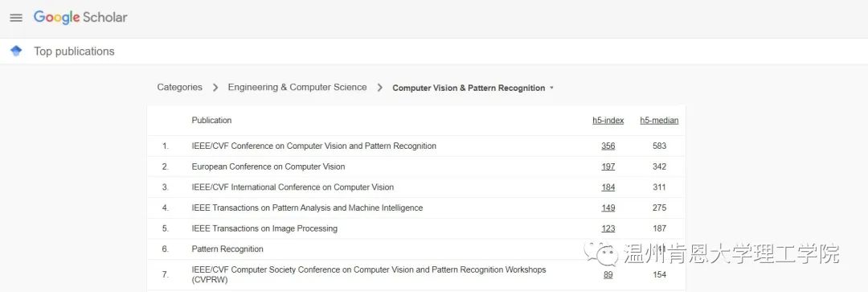Open h5-index 356 for CVPR conference
The height and width of the screenshot is (292, 868).
[x=608, y=146]
